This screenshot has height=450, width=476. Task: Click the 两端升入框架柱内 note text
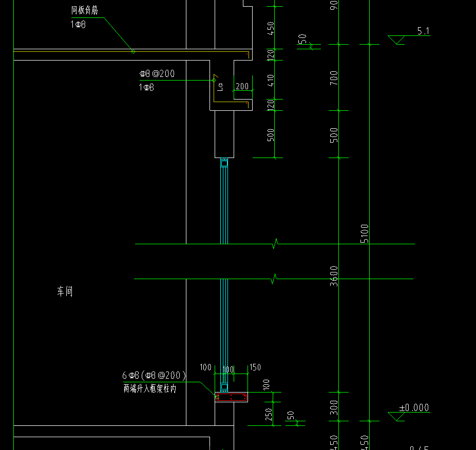[150, 388]
